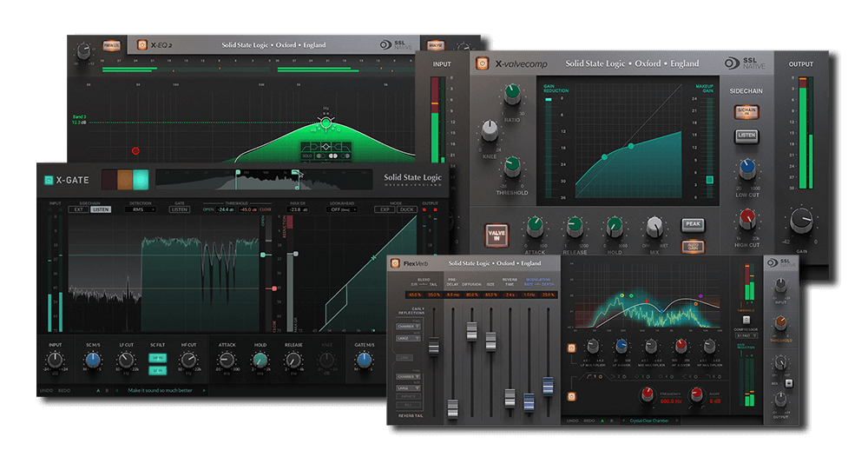
Task: Click the orange Parallel button in X-EQ 2
Action: (x=111, y=45)
